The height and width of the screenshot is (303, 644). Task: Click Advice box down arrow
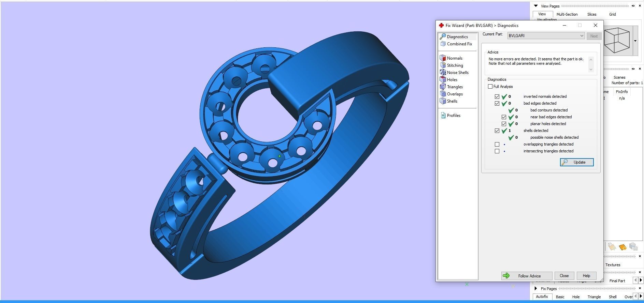[591, 69]
